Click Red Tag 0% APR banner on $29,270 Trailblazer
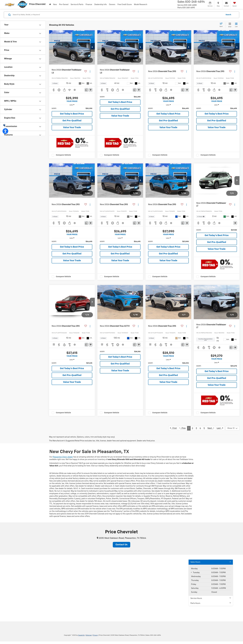Screen dimensions: 243x644 [217, 400]
